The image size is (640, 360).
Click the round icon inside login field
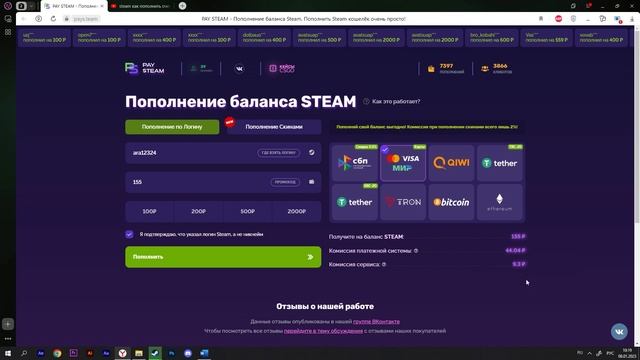(311, 152)
